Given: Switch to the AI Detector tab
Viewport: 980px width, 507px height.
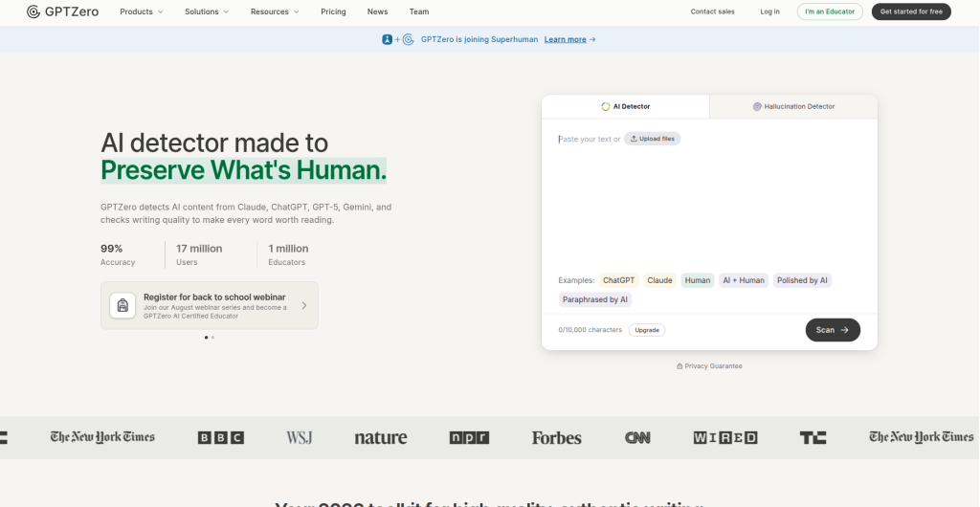Looking at the screenshot, I should (626, 107).
